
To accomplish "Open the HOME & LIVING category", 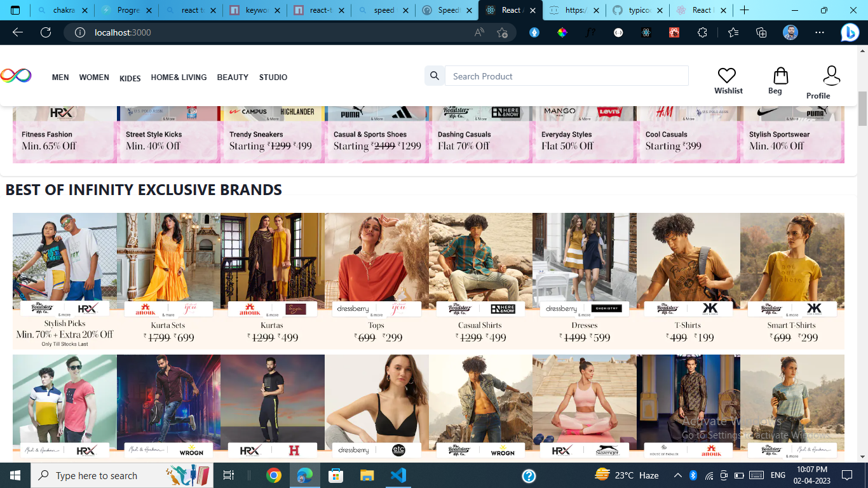I will tap(179, 78).
